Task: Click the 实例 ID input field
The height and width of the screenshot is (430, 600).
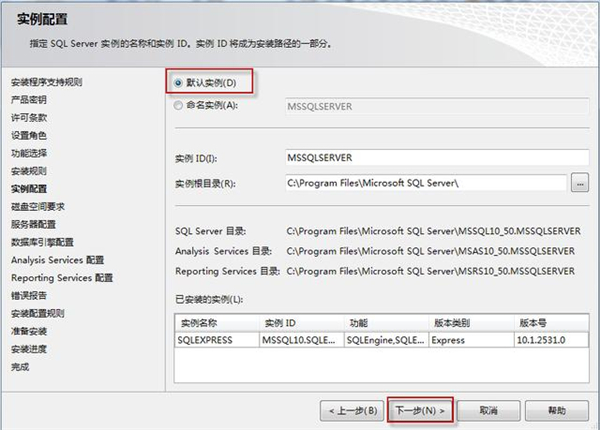Action: click(x=437, y=158)
